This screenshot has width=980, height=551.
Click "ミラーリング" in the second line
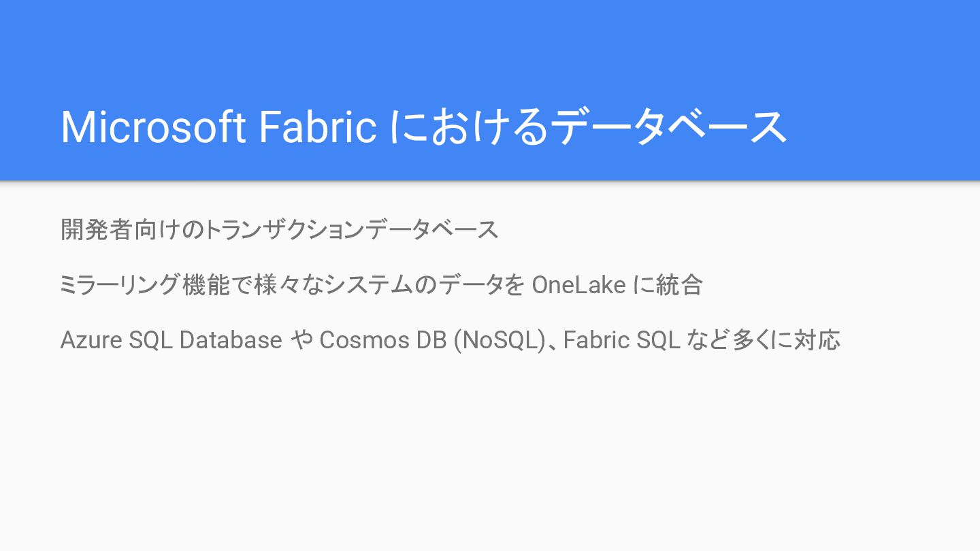(x=120, y=285)
